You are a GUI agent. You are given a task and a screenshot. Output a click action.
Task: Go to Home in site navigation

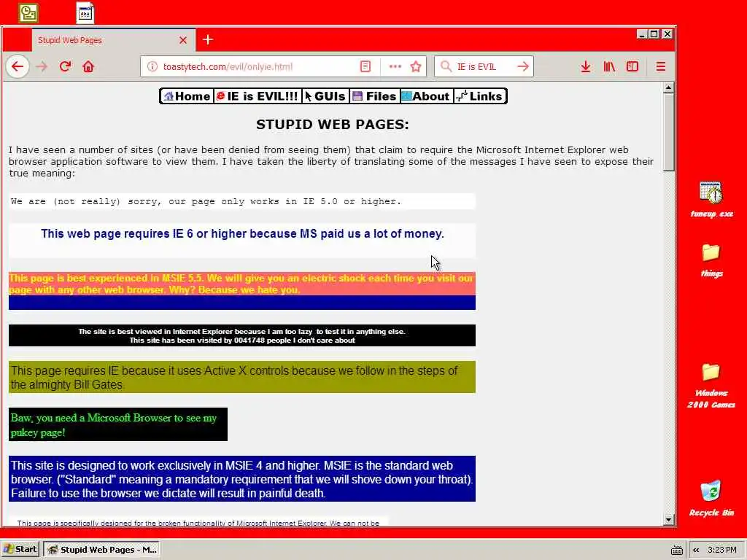[x=187, y=96]
